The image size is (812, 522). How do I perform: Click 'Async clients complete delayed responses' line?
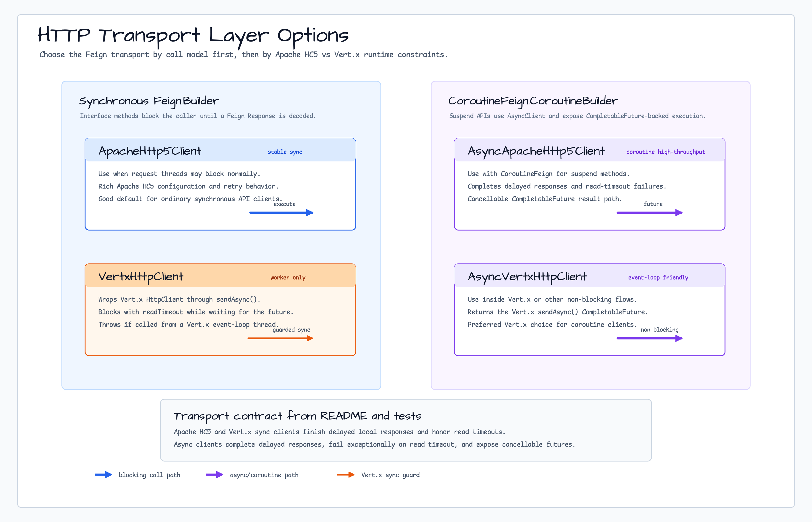(x=375, y=444)
